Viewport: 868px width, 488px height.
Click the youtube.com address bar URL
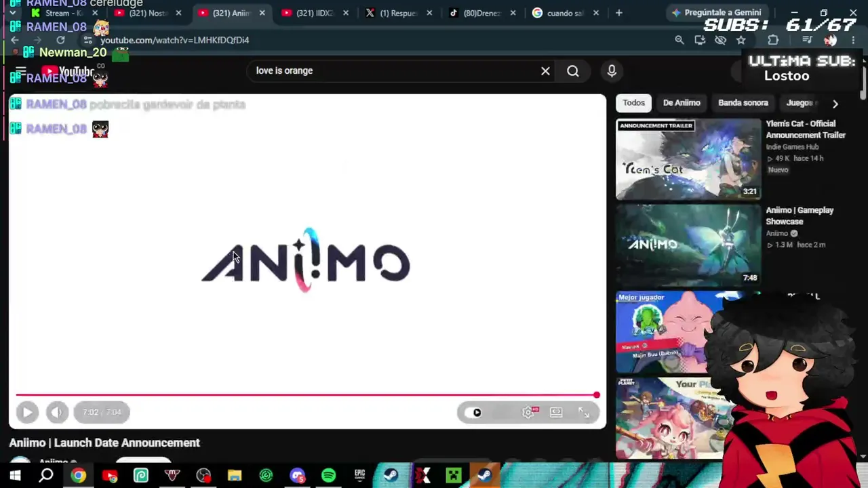pyautogui.click(x=175, y=40)
